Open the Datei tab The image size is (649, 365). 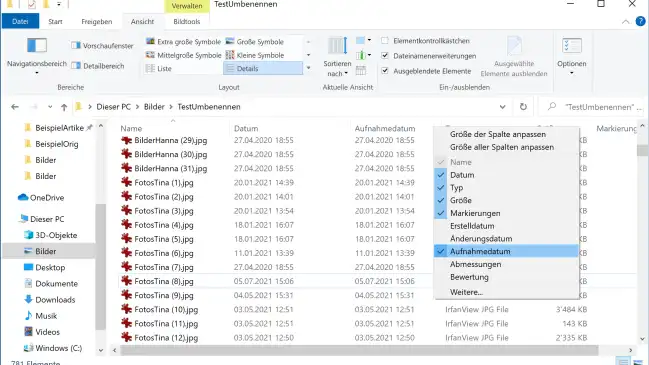[x=20, y=22]
